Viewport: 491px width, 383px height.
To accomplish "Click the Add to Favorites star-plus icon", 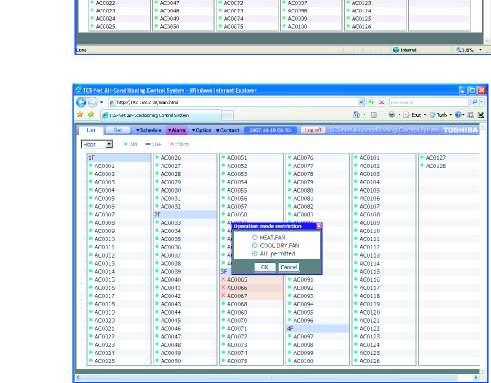I will 91,115.
